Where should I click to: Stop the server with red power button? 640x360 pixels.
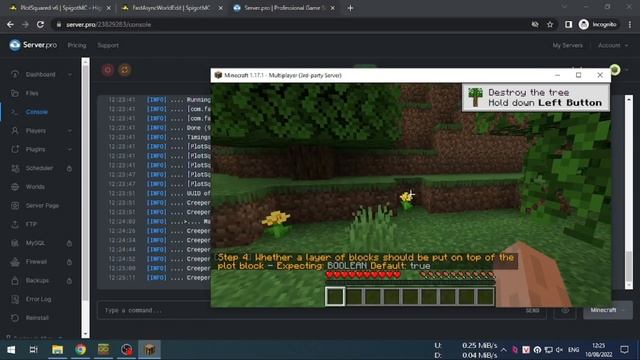coord(108,70)
